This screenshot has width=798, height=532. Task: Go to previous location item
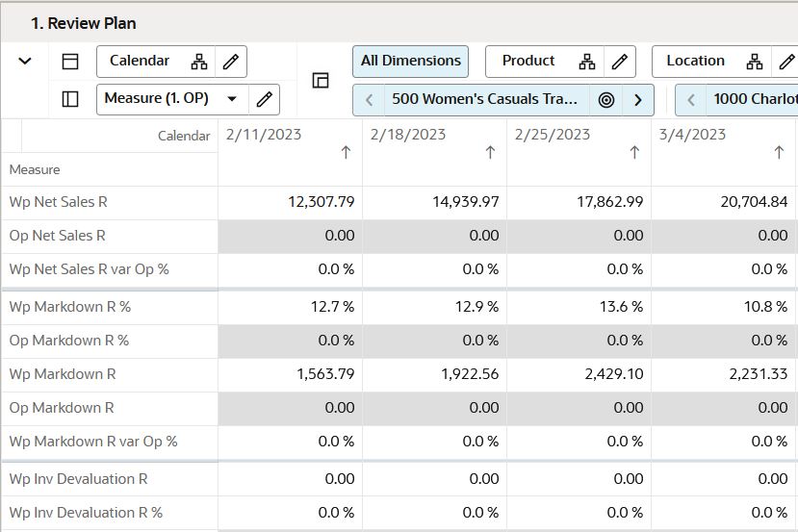click(691, 100)
